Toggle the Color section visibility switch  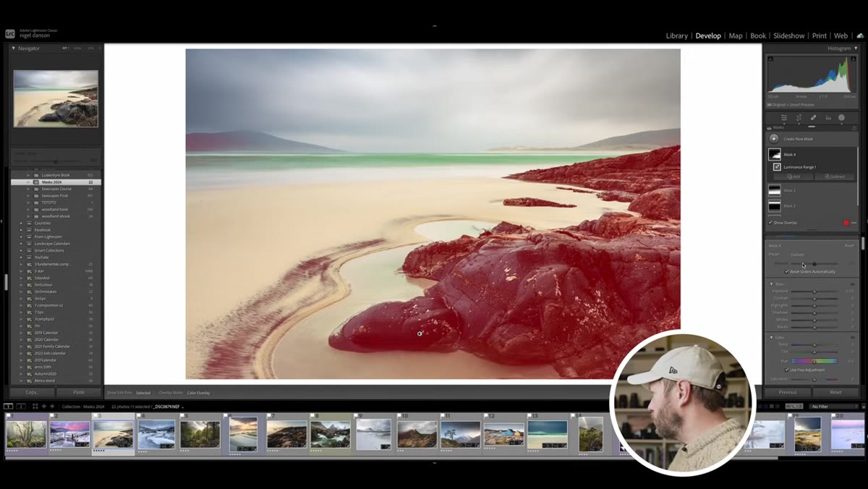(854, 337)
